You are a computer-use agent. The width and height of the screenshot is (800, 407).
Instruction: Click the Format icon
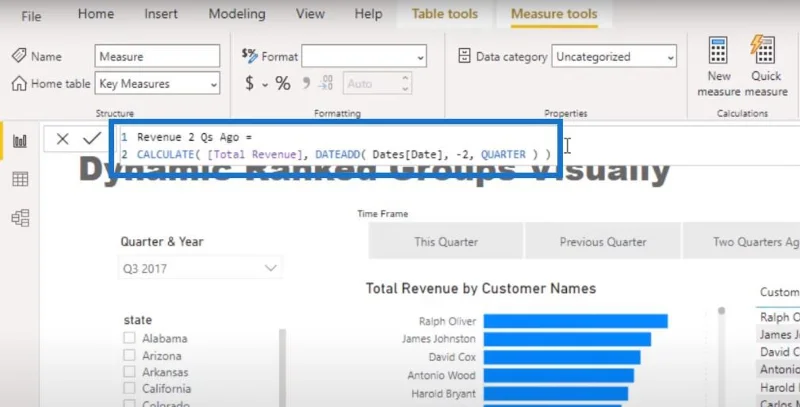pyautogui.click(x=249, y=56)
